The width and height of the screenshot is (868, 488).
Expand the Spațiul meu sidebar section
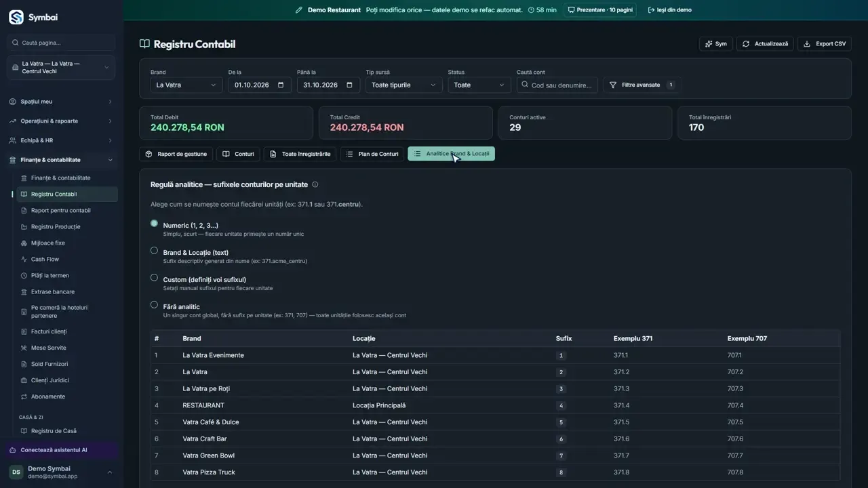coord(61,102)
